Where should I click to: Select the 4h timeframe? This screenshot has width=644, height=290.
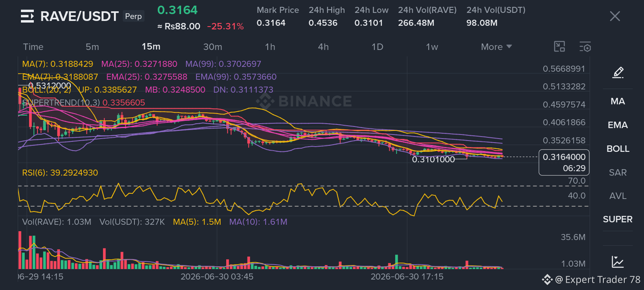(323, 47)
